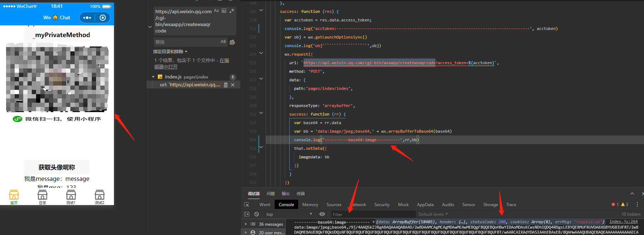Viewport: 644px width, 235px height.
Task: Switch to the 问题 panel tab
Action: click(271, 194)
